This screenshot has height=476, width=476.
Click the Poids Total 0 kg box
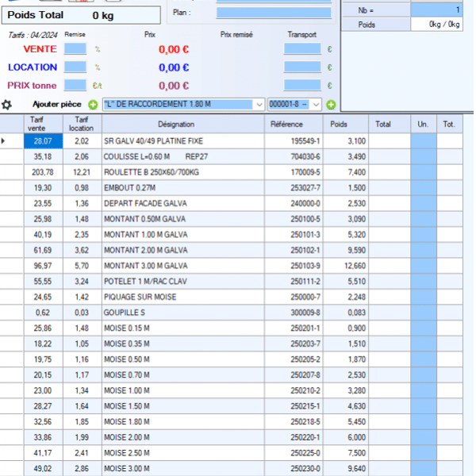(81, 15)
